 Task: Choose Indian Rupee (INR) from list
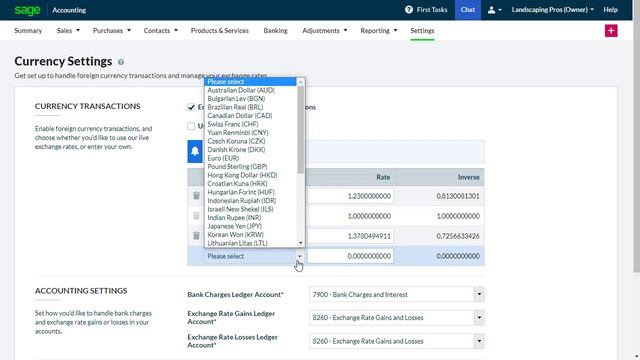click(250, 218)
